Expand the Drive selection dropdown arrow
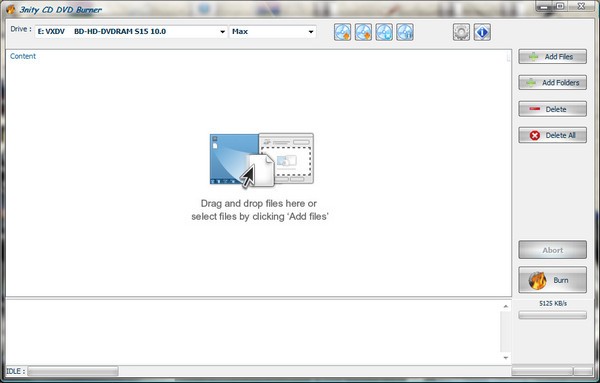The image size is (600, 383). pyautogui.click(x=222, y=32)
